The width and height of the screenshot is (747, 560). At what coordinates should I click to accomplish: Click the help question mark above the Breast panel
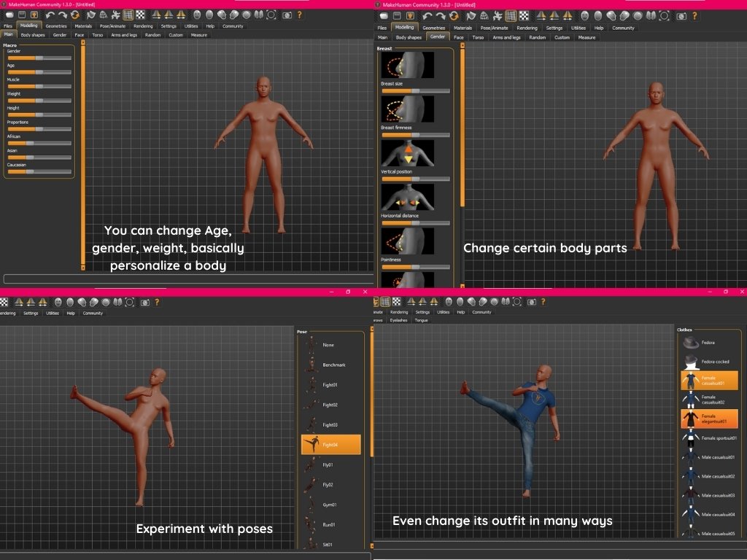tap(694, 15)
